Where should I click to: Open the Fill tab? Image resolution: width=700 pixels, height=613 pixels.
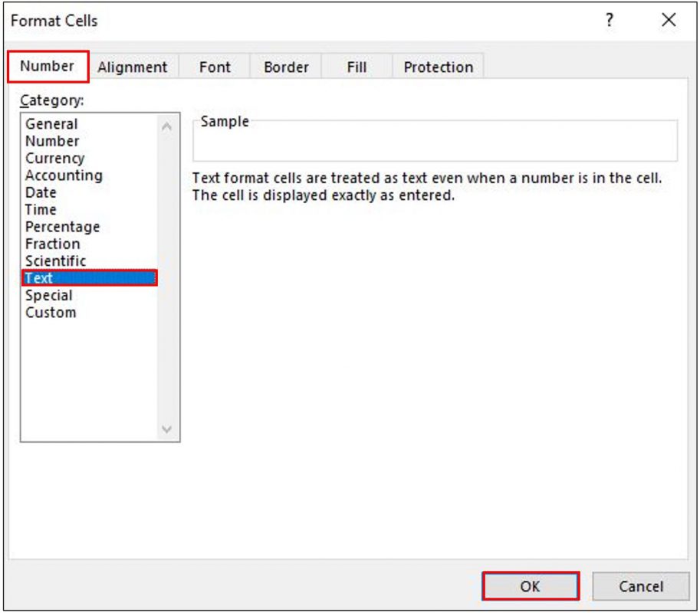coord(357,67)
